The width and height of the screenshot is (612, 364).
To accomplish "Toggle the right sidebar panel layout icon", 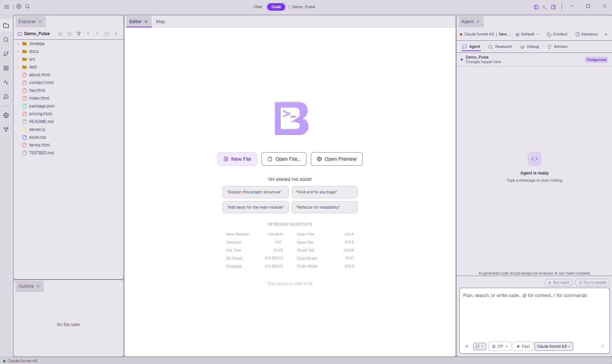I will point(553,7).
